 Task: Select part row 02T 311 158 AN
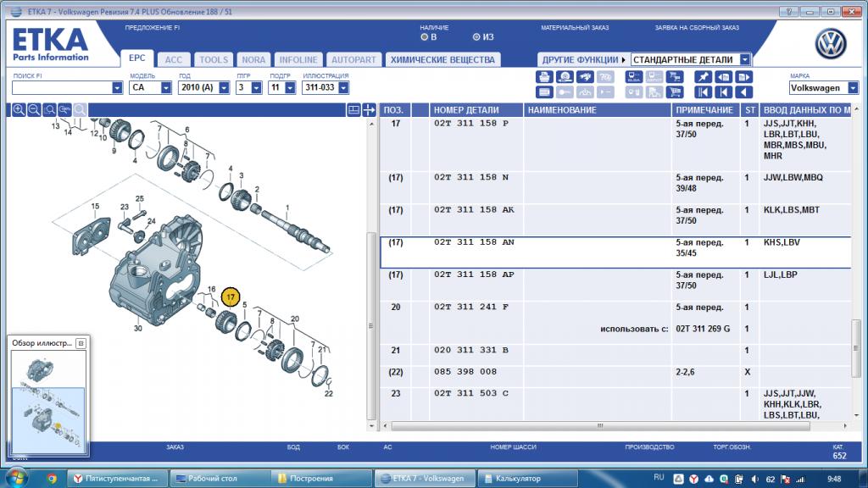click(615, 252)
